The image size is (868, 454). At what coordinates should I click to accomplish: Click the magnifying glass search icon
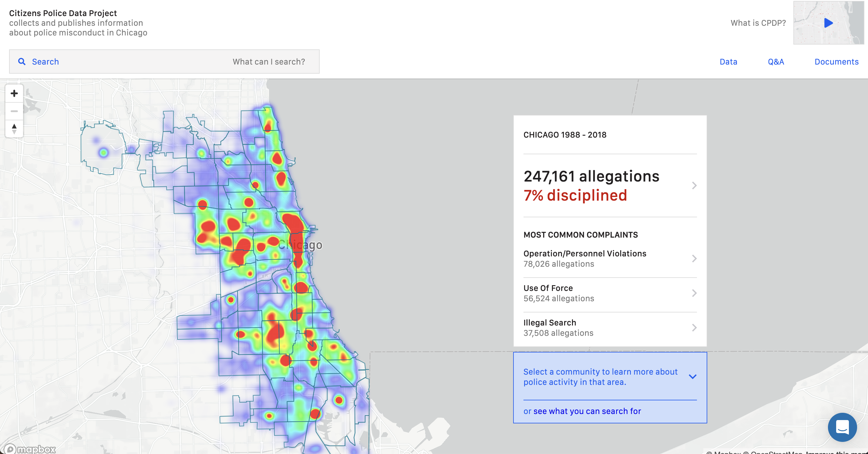point(22,62)
